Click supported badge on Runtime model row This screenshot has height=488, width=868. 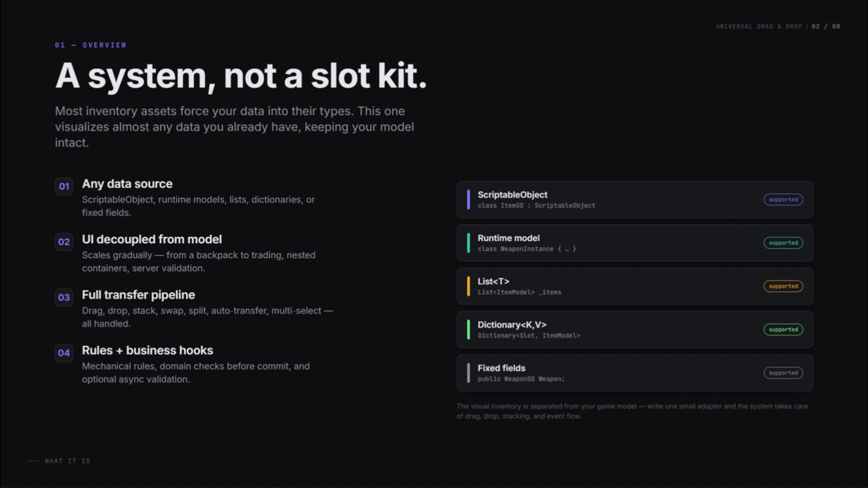pos(783,243)
